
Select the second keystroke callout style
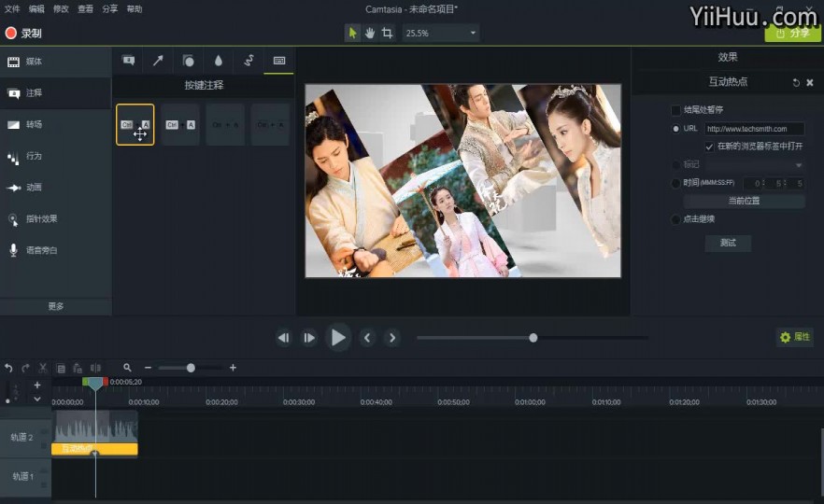coord(180,124)
